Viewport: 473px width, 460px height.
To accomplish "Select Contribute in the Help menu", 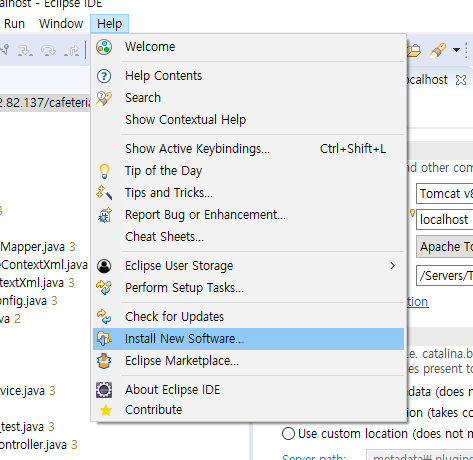I will pos(248,410).
